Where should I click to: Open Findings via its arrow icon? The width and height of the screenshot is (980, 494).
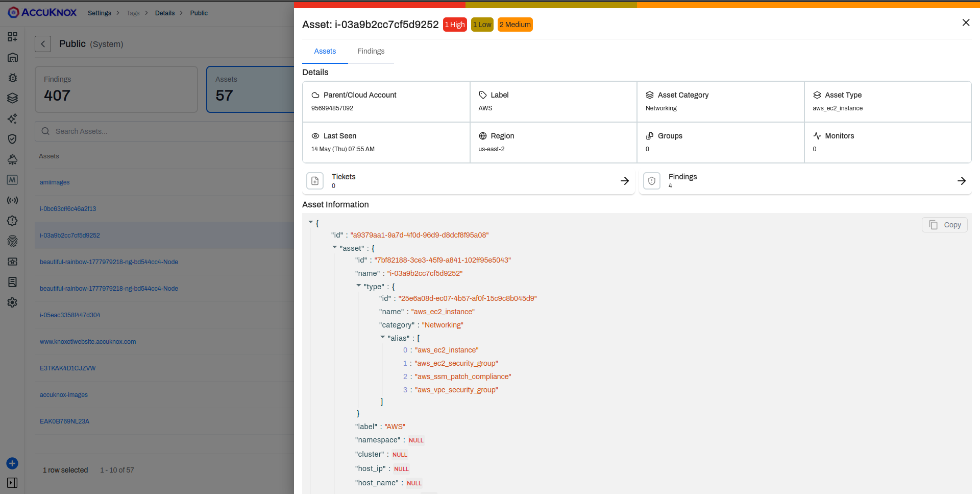[962, 181]
